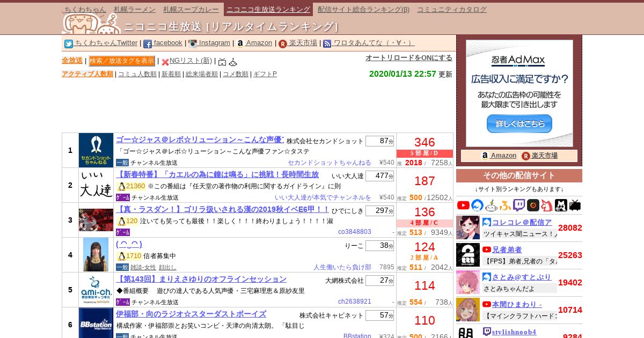
Task: Sort by 総来場者順
Action: coord(202,74)
